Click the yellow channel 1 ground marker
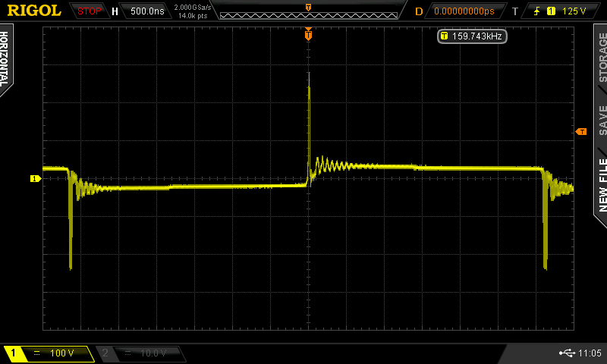Viewport: 607px width, 364px height. pos(35,178)
